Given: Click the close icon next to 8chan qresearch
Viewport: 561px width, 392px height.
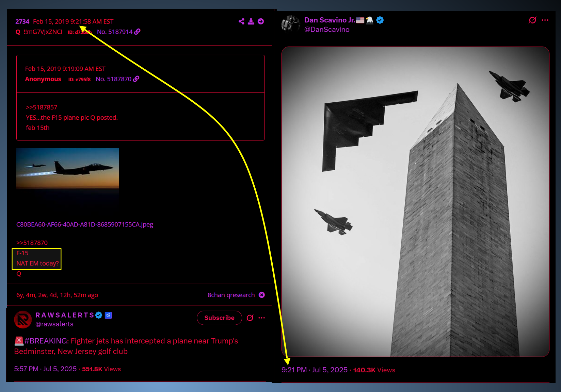Looking at the screenshot, I should pyautogui.click(x=261, y=295).
